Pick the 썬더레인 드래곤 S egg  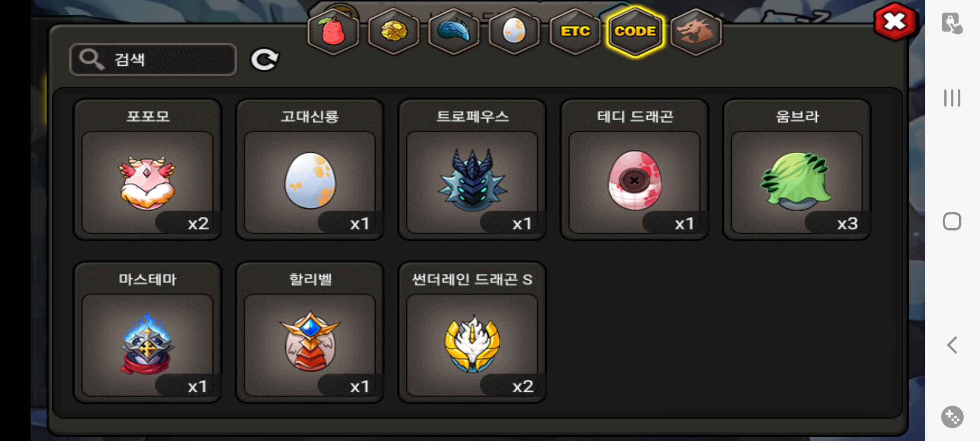tap(472, 332)
